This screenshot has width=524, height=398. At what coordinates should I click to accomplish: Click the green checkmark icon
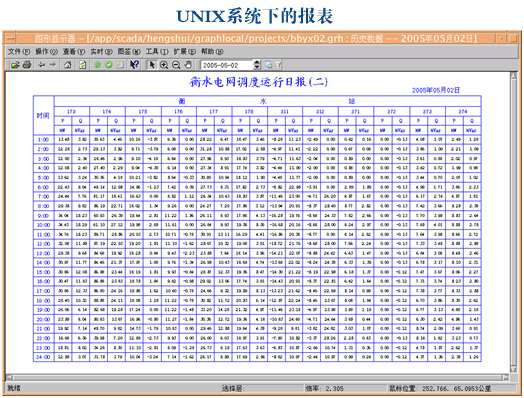[x=109, y=65]
